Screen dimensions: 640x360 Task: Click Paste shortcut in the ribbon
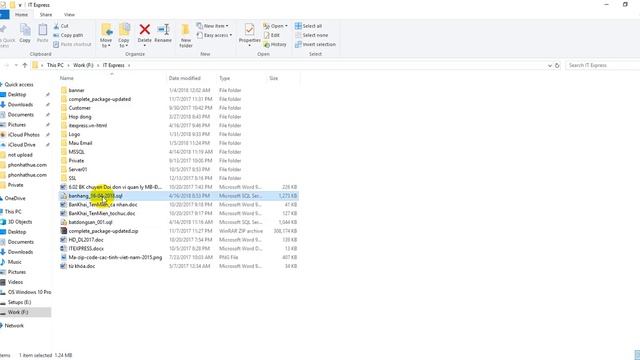pyautogui.click(x=72, y=44)
